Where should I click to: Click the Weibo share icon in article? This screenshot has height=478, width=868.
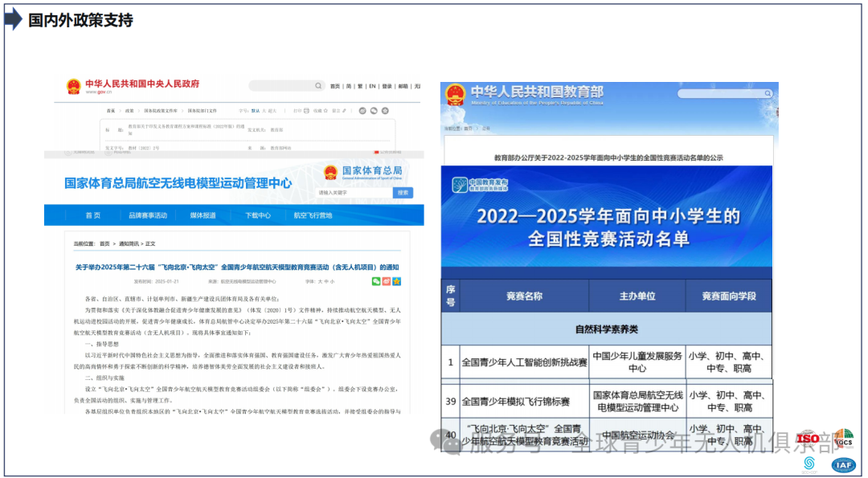click(x=386, y=281)
